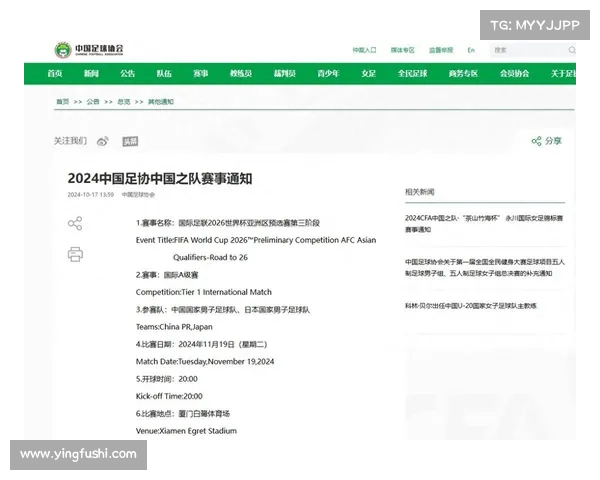The image size is (600, 480).
Task: Click the 媒体专区 link in the header
Action: pos(403,50)
